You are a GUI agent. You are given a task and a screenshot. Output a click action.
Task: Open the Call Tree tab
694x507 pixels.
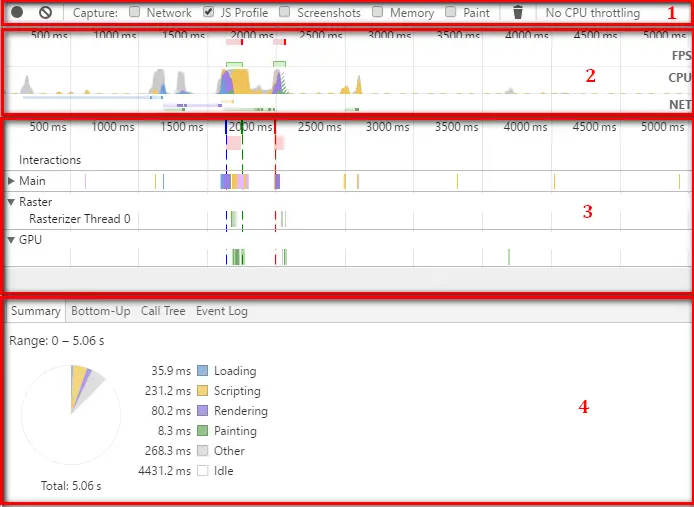point(163,311)
